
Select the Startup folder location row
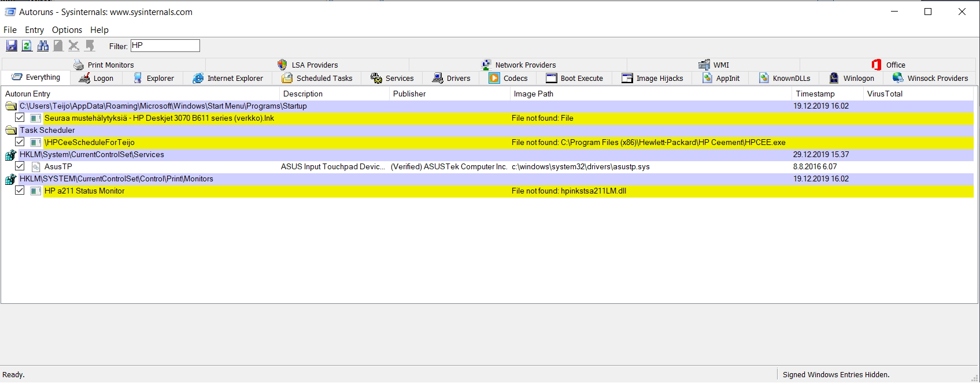point(488,106)
